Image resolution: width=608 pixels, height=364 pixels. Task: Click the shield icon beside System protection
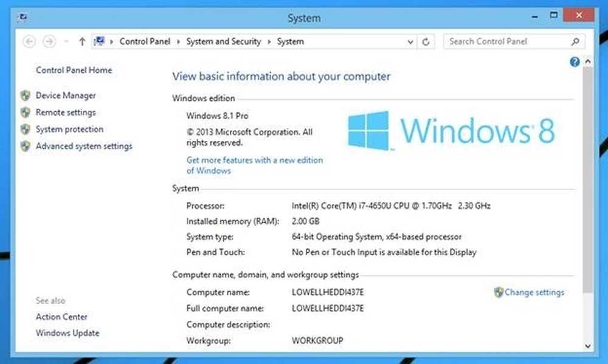coord(26,129)
